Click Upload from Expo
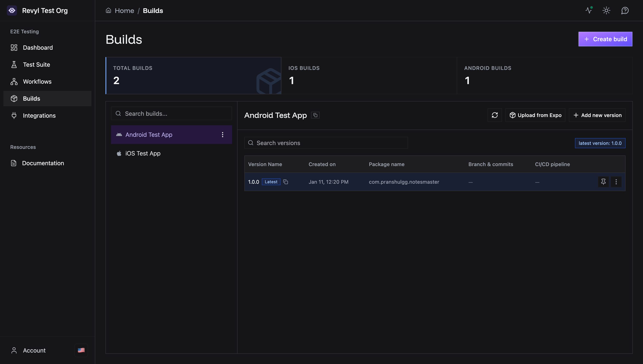643x364 pixels. coord(535,115)
